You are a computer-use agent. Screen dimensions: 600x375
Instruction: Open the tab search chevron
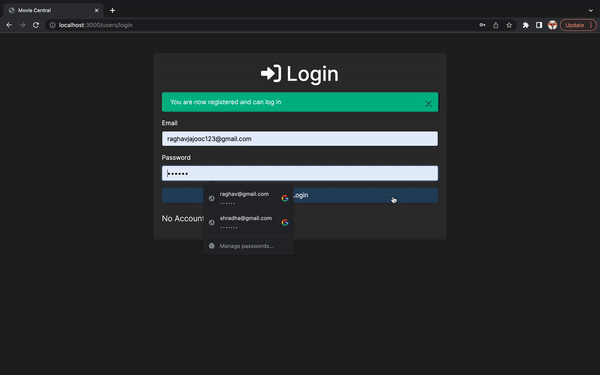590,10
